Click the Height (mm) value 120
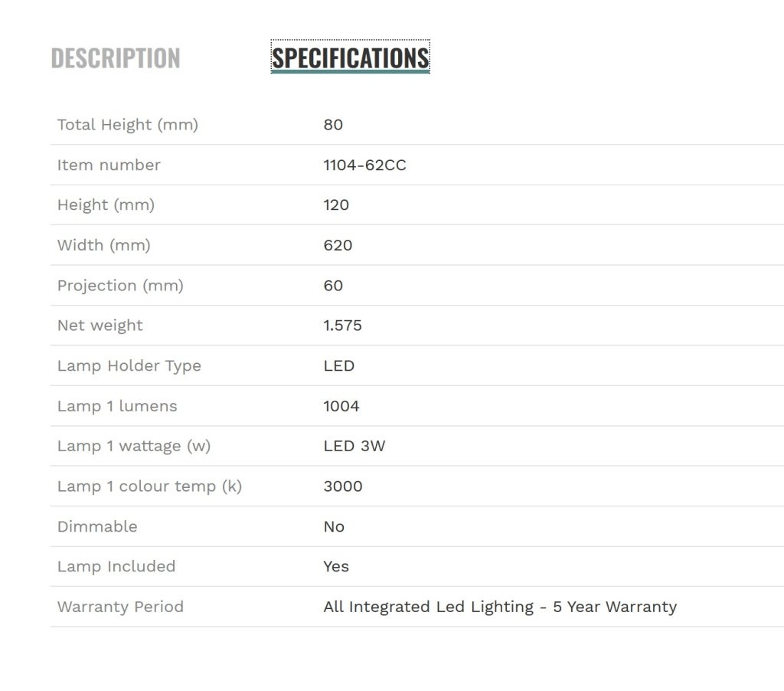 point(336,205)
